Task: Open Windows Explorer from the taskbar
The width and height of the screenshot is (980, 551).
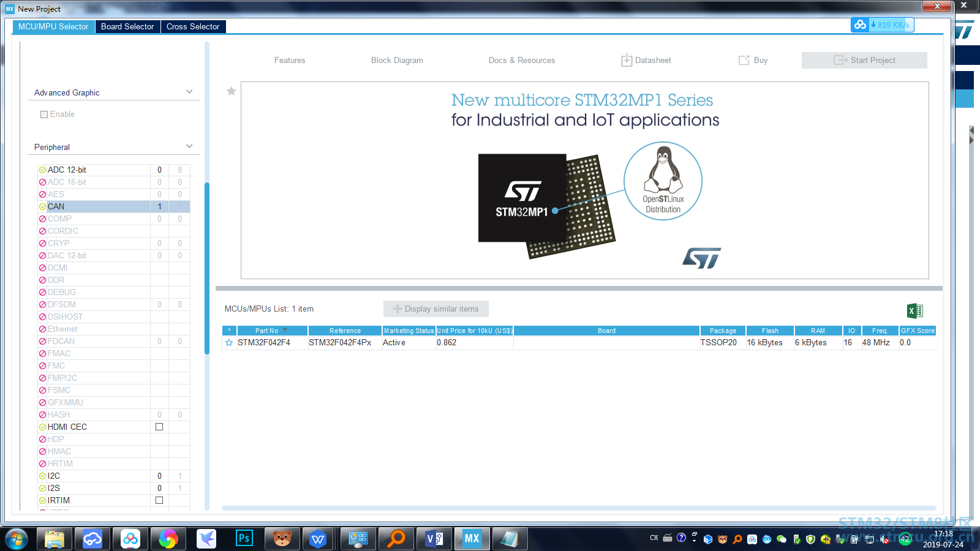Action: click(55, 539)
